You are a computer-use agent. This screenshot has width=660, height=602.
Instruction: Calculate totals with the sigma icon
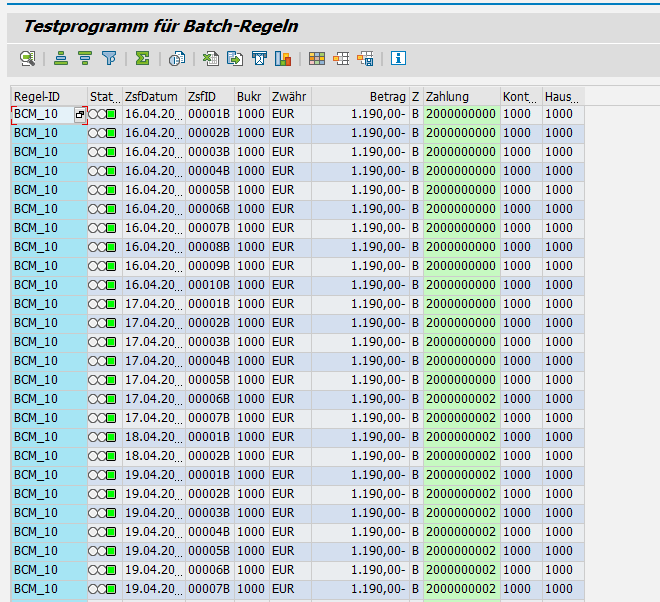(143, 58)
